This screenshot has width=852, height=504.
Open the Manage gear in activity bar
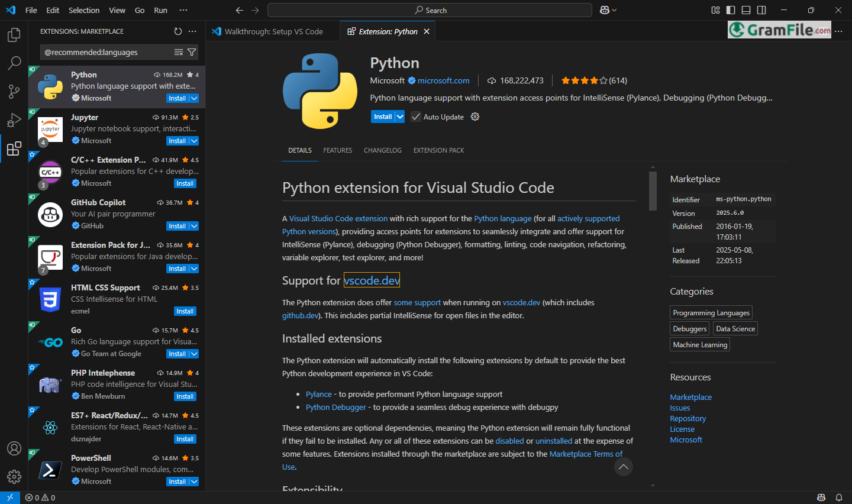point(14,476)
